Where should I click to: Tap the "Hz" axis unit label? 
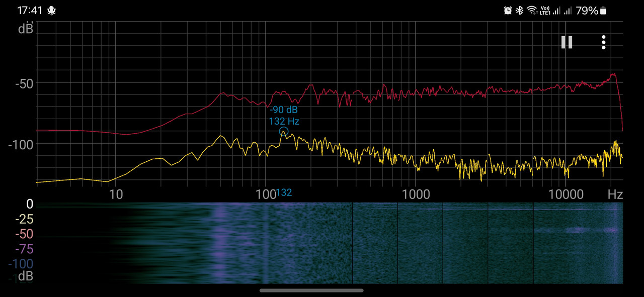(615, 194)
